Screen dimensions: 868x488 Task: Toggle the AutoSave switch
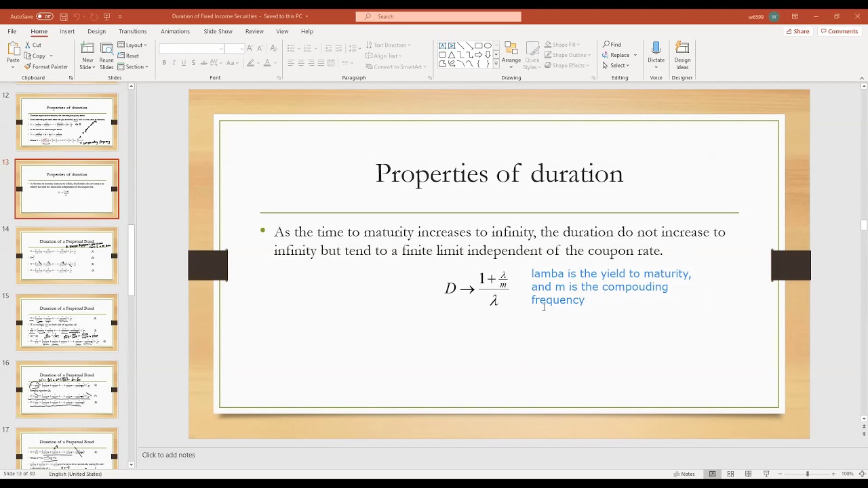coord(44,16)
